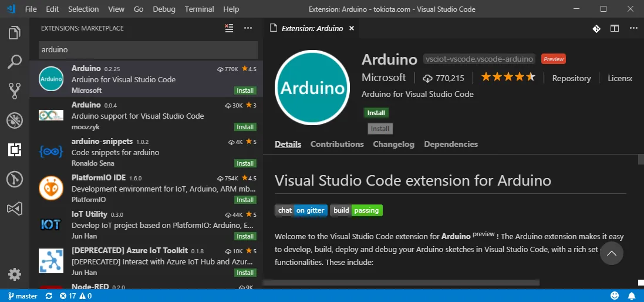Viewport: 644px width, 302px height.
Task: Open the Debug menu
Action: click(x=164, y=9)
